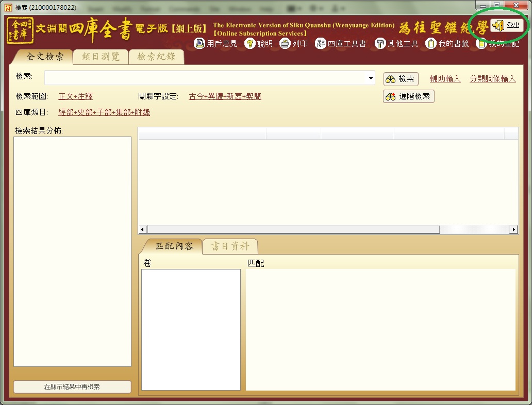The height and width of the screenshot is (405, 532).
Task: Open 進階檢索 advanced search
Action: click(409, 96)
